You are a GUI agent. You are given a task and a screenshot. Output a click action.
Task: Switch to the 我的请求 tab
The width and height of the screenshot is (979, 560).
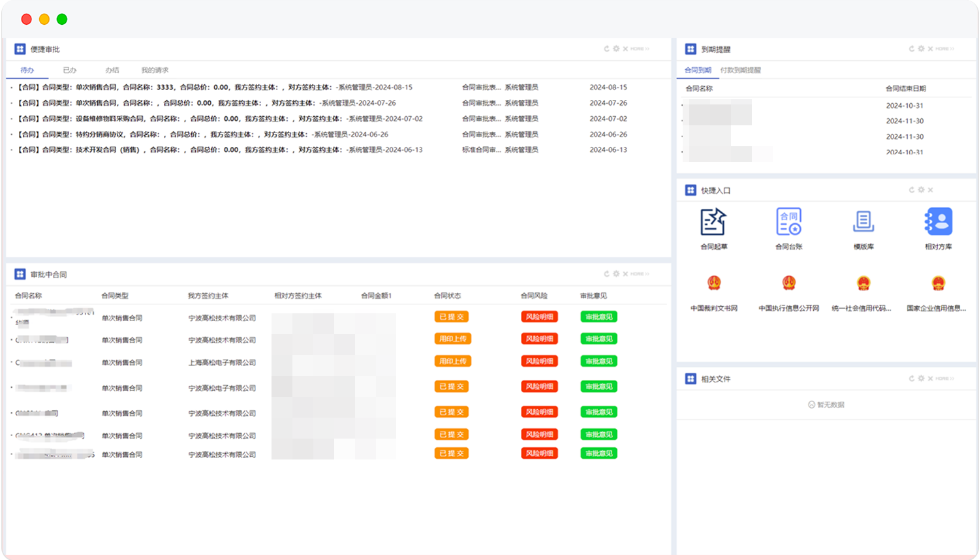[155, 70]
